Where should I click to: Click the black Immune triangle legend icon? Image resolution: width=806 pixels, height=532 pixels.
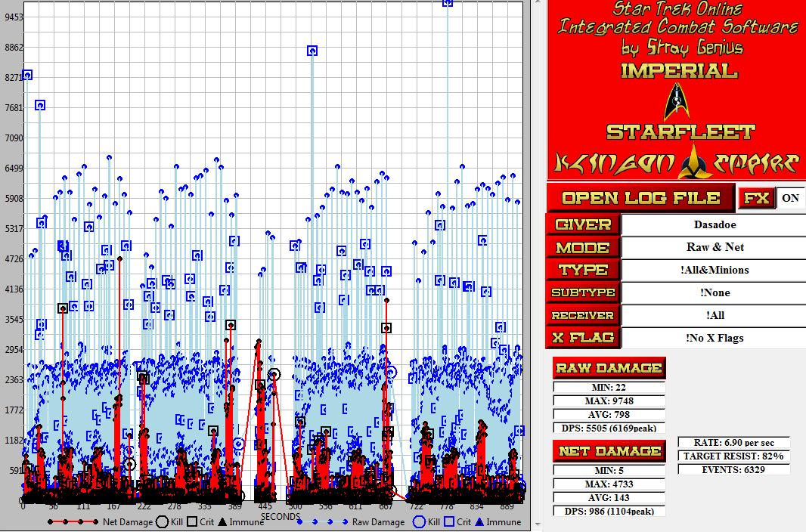(x=222, y=521)
